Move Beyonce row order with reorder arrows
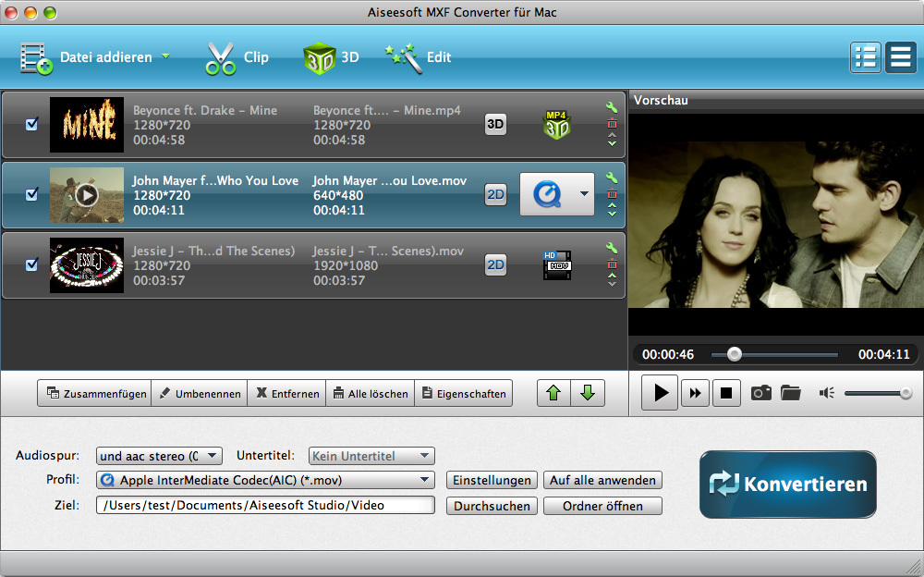The image size is (924, 577). (x=612, y=140)
